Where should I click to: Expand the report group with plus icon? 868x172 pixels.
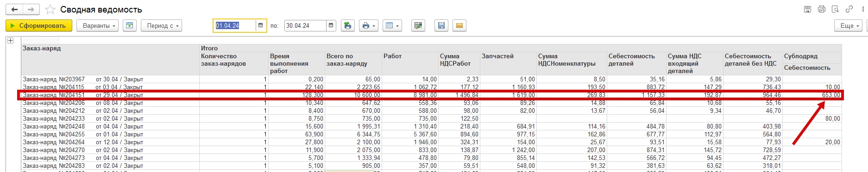pos(10,41)
